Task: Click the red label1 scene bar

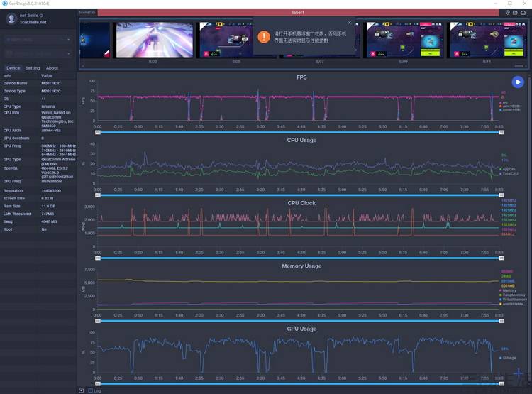Action: [x=298, y=12]
